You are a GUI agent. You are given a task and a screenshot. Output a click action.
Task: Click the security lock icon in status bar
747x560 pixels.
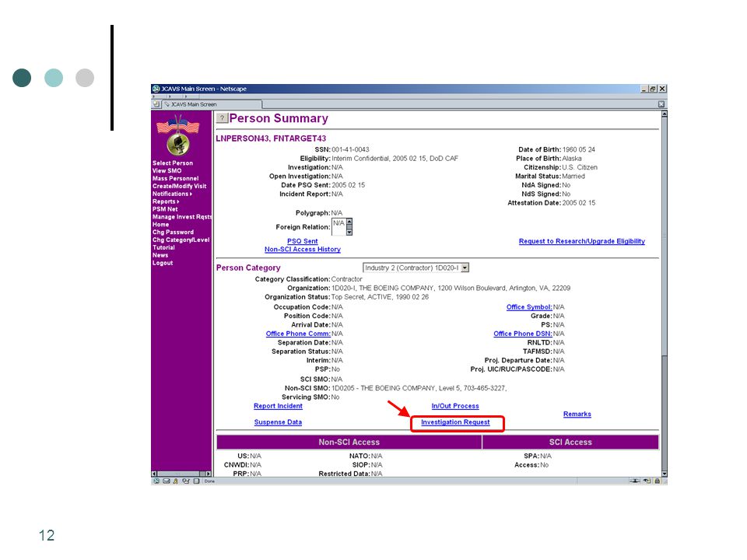(658, 481)
